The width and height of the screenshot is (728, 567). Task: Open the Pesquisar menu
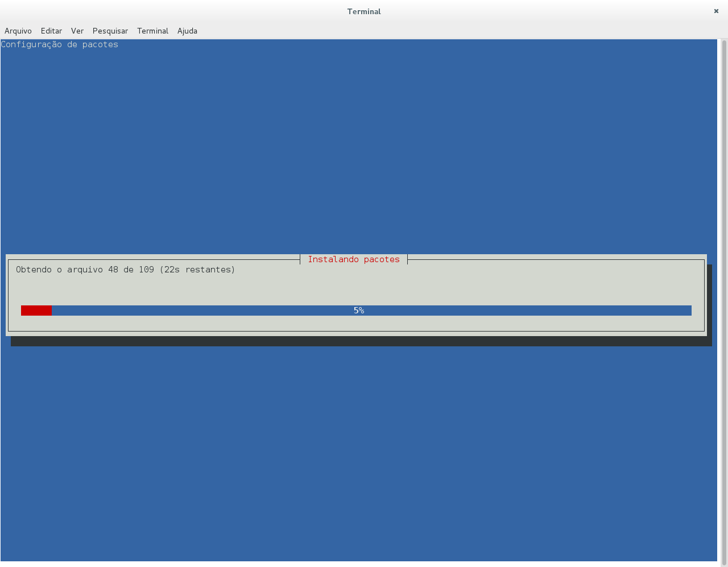point(110,31)
